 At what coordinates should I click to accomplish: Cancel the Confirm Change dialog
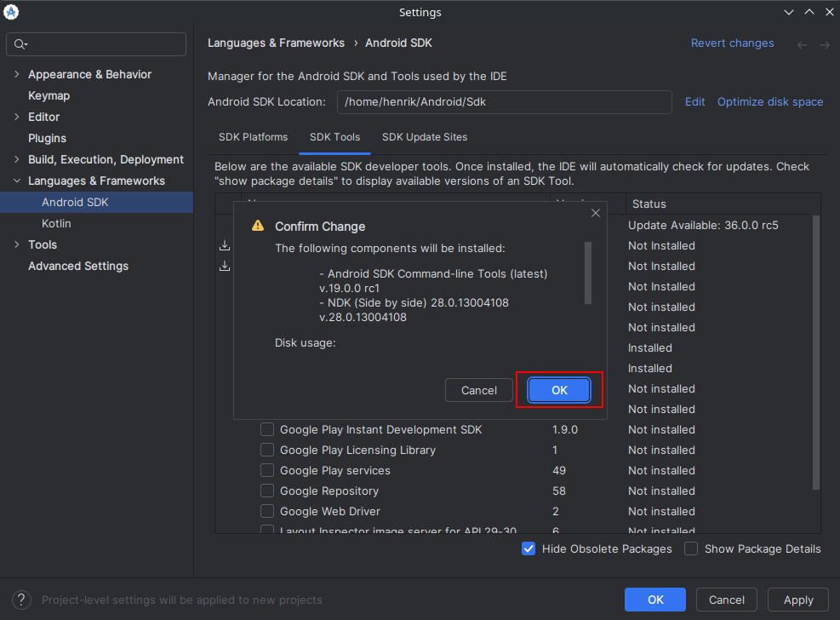[x=479, y=390]
